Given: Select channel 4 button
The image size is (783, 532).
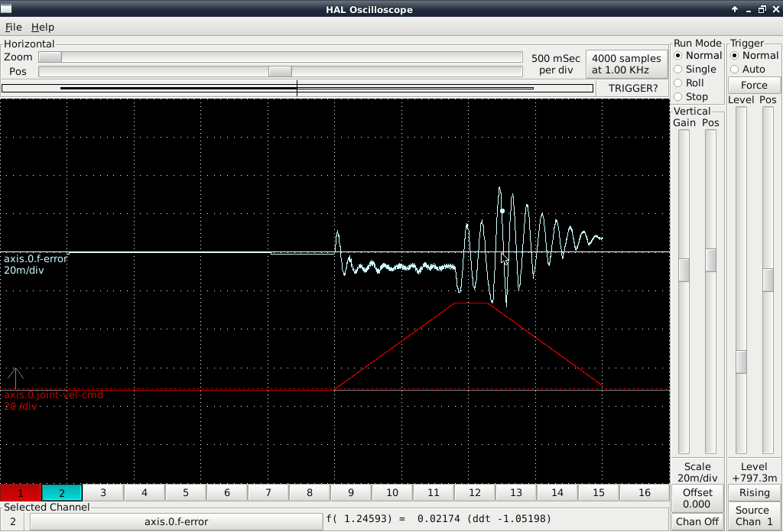Looking at the screenshot, I should [145, 492].
